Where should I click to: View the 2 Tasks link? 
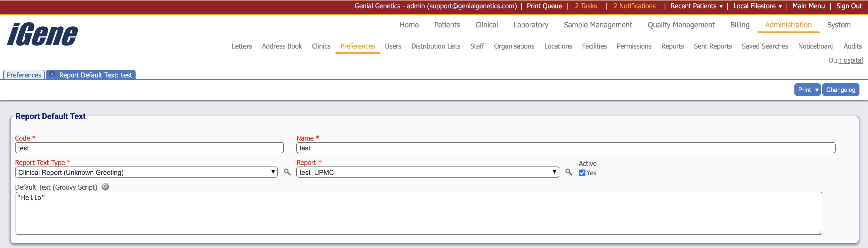coord(586,6)
